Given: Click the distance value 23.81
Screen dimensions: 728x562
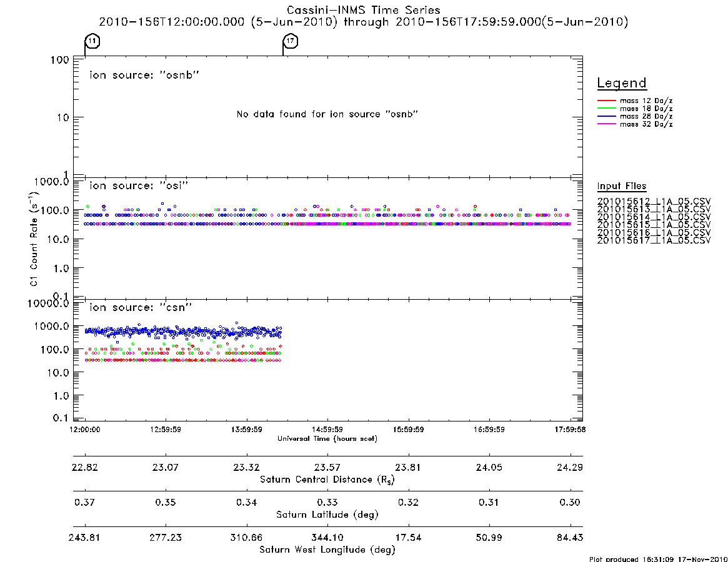Looking at the screenshot, I should point(408,467).
